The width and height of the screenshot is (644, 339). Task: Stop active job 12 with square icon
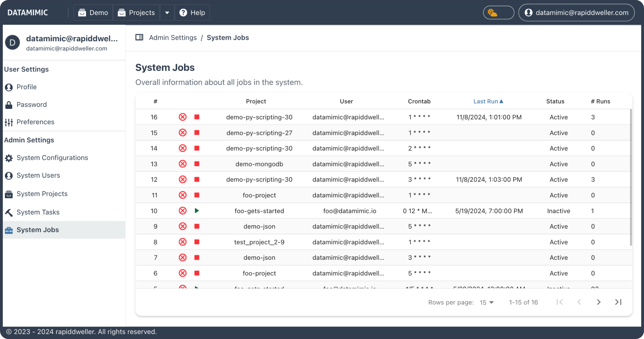click(197, 180)
